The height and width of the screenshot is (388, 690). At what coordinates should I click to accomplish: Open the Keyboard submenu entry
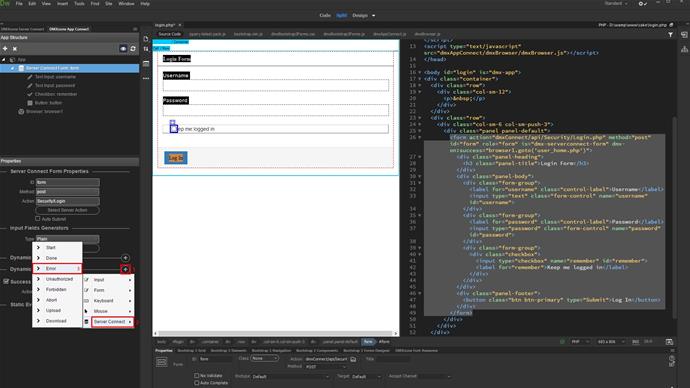coord(108,301)
